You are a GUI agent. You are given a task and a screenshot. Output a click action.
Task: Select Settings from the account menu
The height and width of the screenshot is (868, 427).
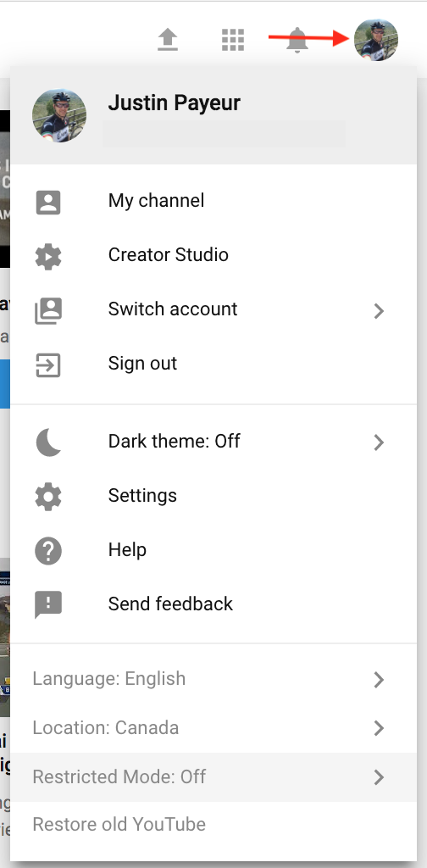[x=213, y=495]
